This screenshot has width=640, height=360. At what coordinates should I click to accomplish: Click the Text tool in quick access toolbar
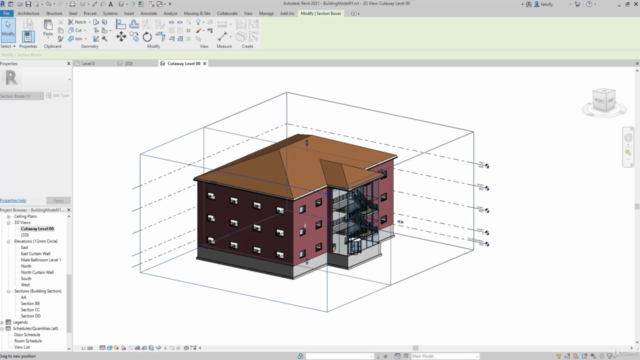(x=111, y=4)
